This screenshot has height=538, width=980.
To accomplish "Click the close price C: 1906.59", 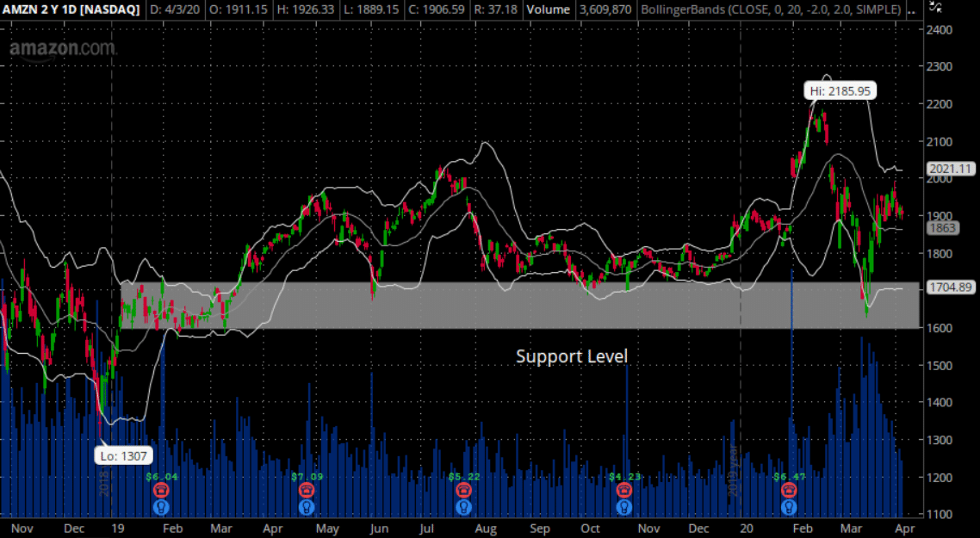I will (x=437, y=9).
